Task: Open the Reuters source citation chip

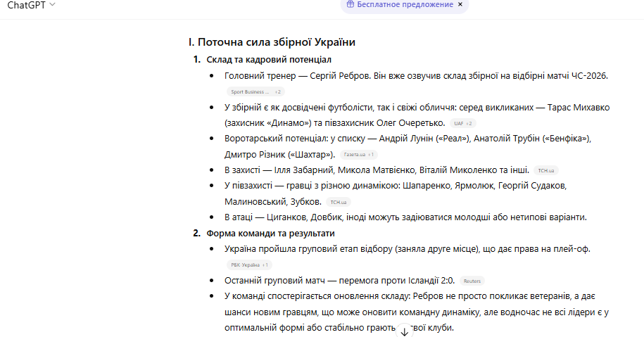Action: pos(472,281)
